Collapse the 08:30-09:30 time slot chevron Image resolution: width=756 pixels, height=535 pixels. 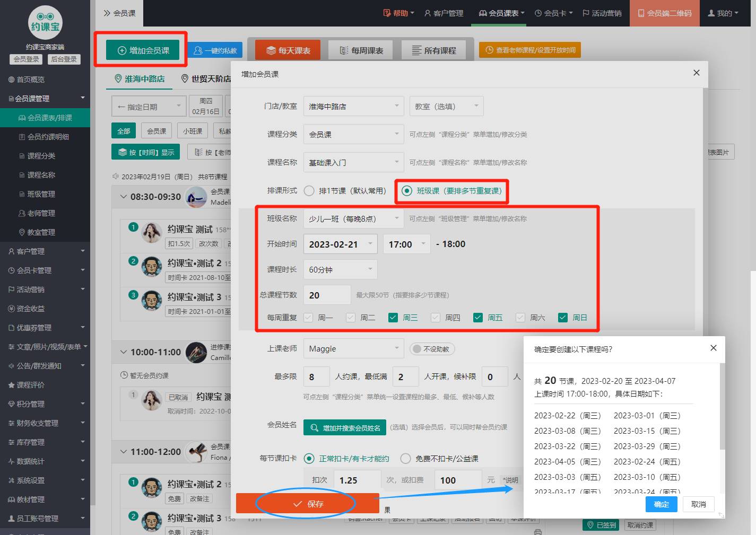124,197
